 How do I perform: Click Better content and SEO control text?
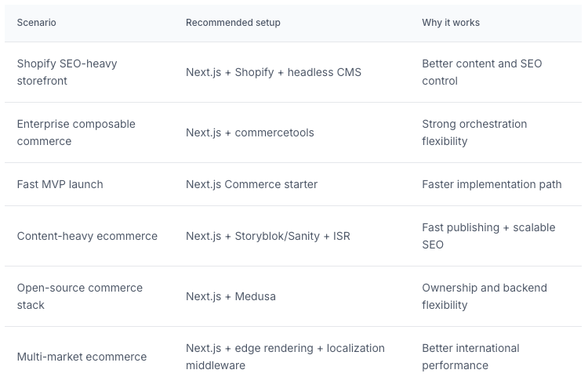482,72
